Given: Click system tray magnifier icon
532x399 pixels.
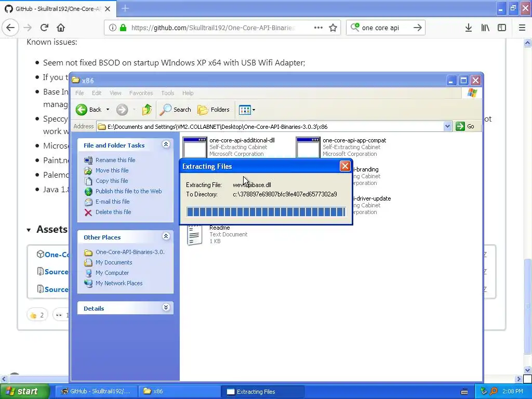Looking at the screenshot, I should [494, 392].
